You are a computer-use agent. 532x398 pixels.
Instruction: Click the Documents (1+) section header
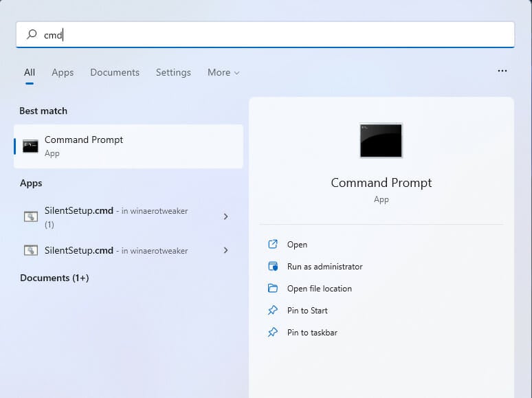pyautogui.click(x=54, y=278)
